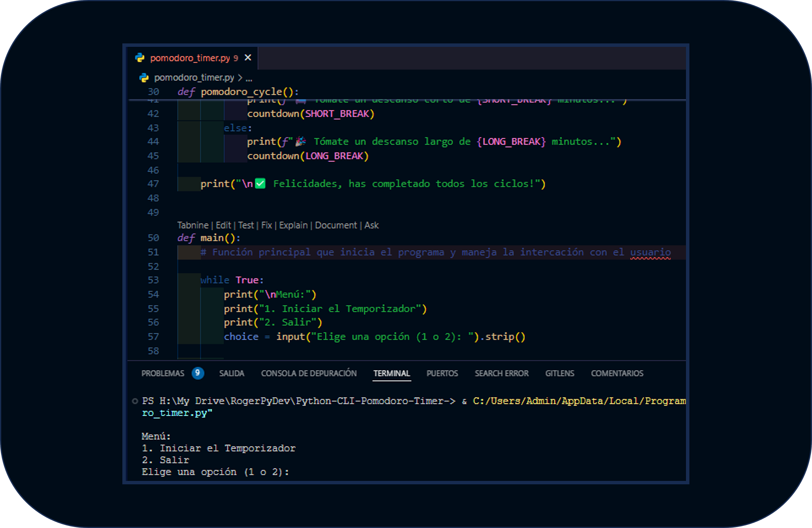Click the terminal prompt 'Elige una opción (1 o 2):'
Viewport: 812px width, 528px height.
click(215, 472)
